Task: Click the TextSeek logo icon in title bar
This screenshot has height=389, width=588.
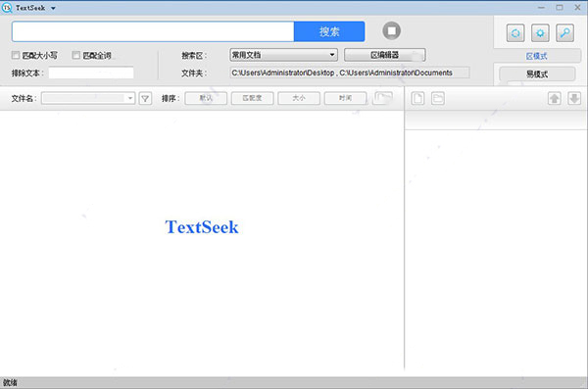Action: click(x=7, y=8)
